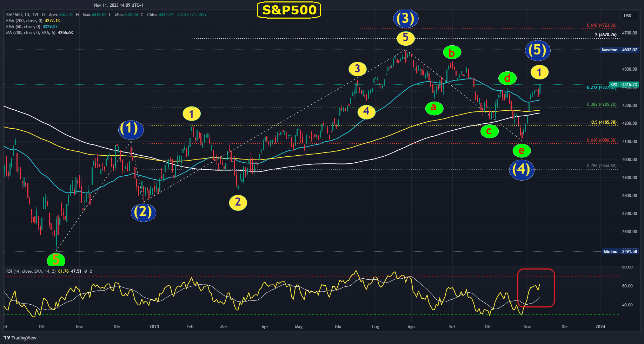The height and width of the screenshot is (344, 644).
Task: Select the green e wave label
Action: (x=522, y=151)
